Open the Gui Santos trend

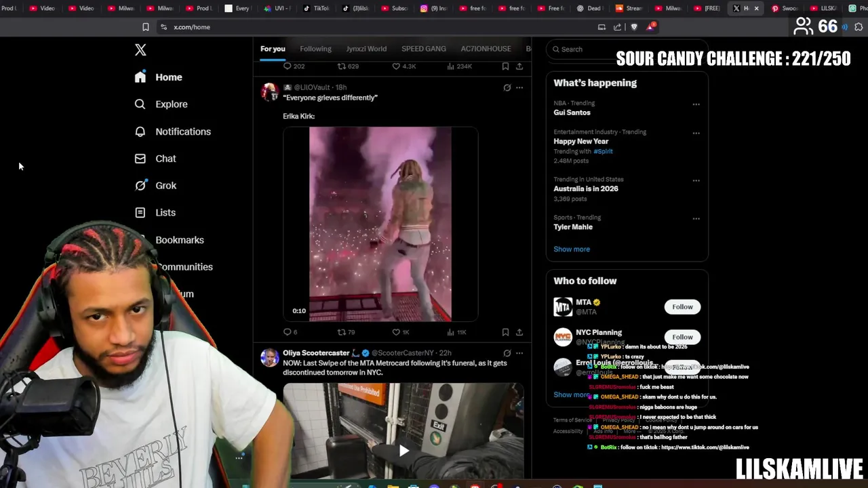point(572,113)
